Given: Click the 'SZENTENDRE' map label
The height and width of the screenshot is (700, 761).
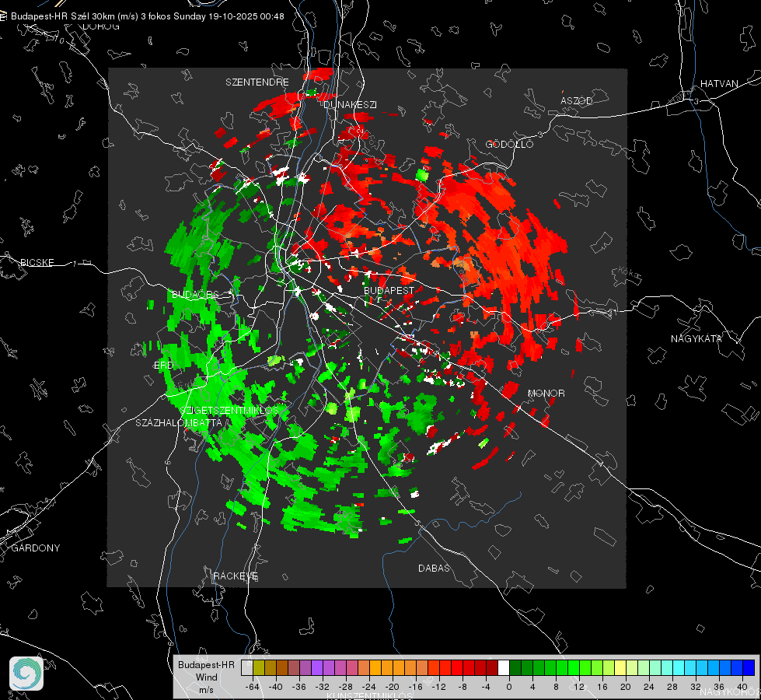Looking at the screenshot, I should tap(257, 82).
